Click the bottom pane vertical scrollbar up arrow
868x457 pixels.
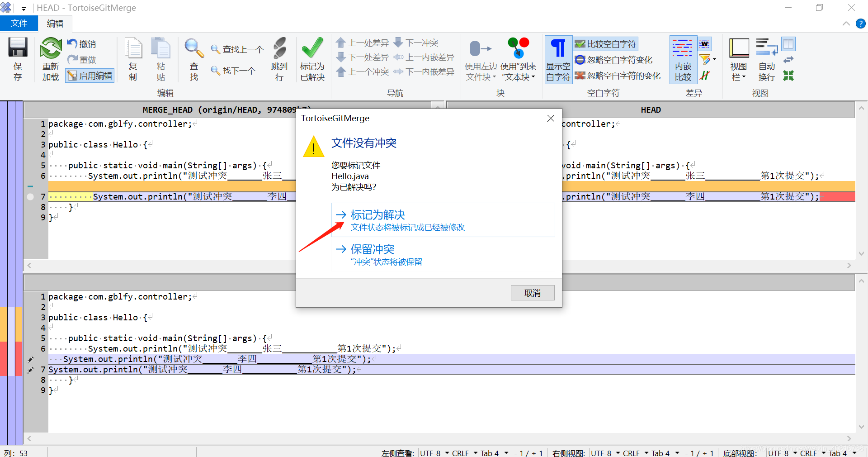point(861,281)
